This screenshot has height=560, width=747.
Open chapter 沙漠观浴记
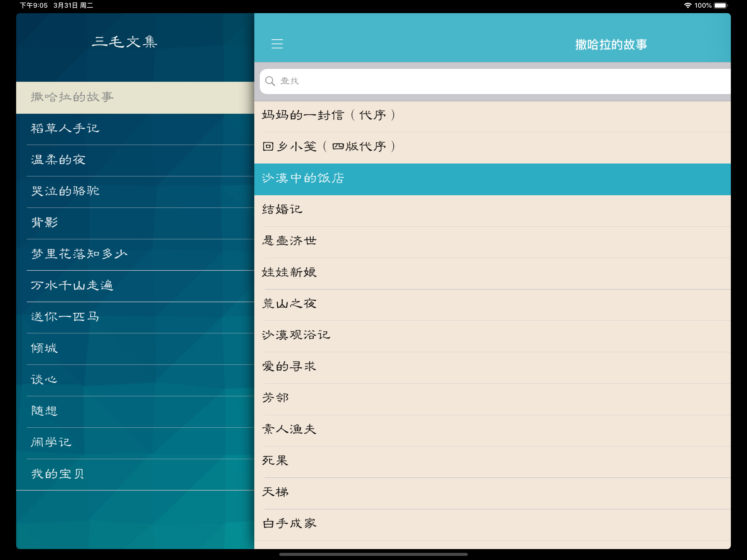point(492,336)
